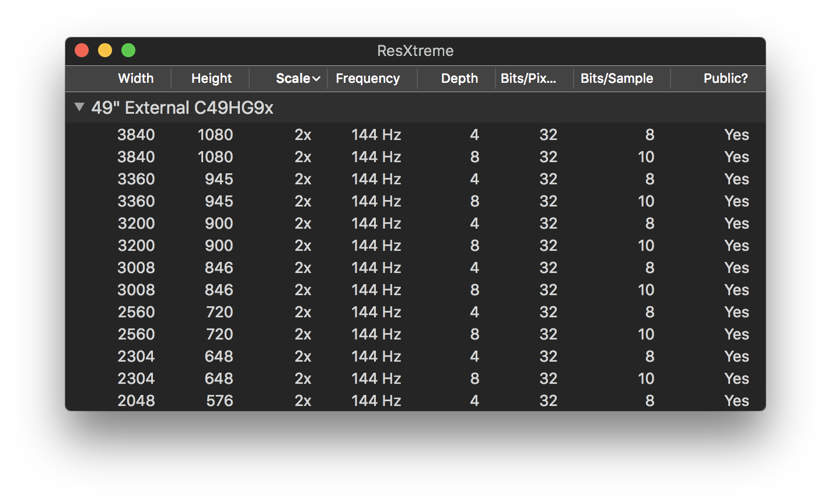This screenshot has height=504, width=831.
Task: Click depth 4 in the 3200 row
Action: coord(474,223)
